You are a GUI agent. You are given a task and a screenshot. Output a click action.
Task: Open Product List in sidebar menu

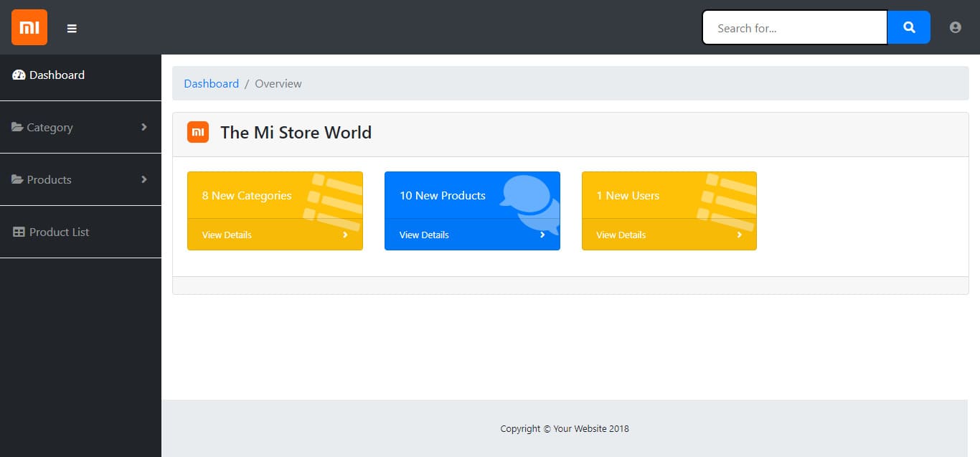(59, 232)
